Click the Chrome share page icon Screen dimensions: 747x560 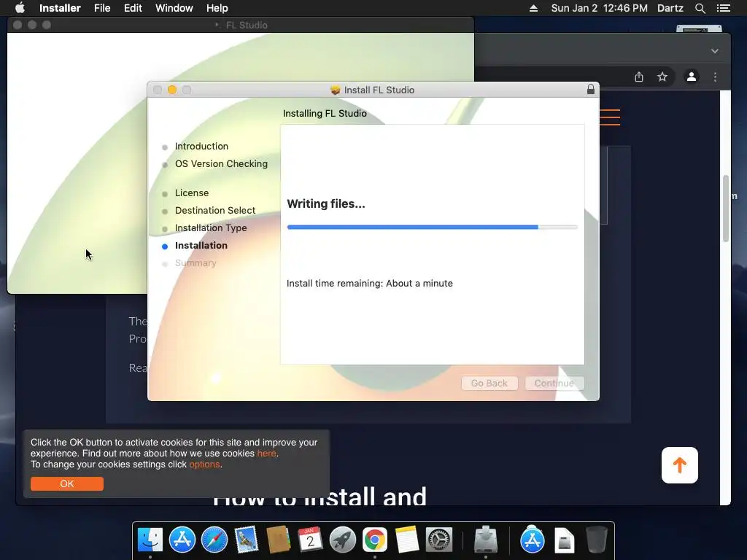coord(639,77)
